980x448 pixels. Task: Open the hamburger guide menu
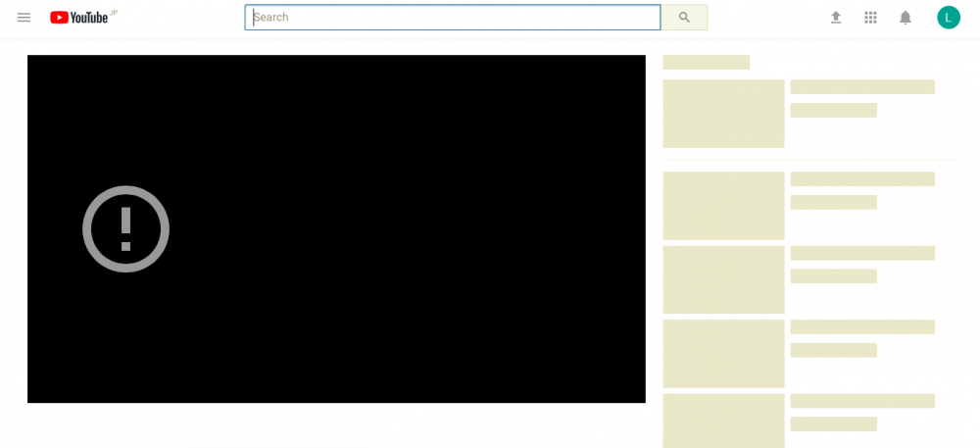click(x=24, y=18)
